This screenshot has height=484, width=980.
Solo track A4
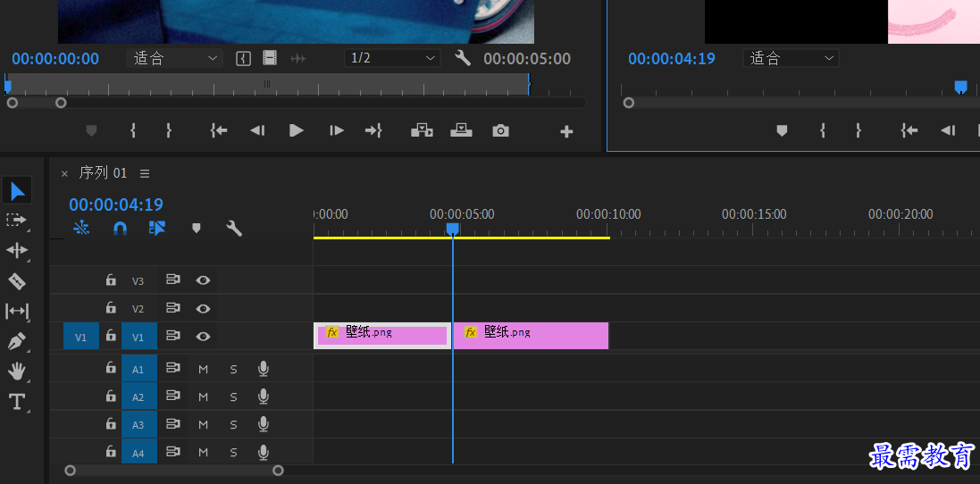click(x=233, y=453)
